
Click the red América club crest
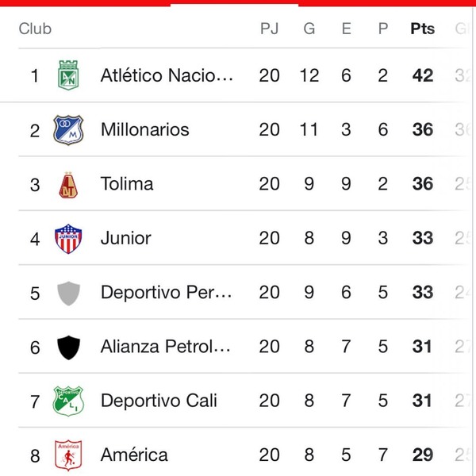(x=67, y=455)
